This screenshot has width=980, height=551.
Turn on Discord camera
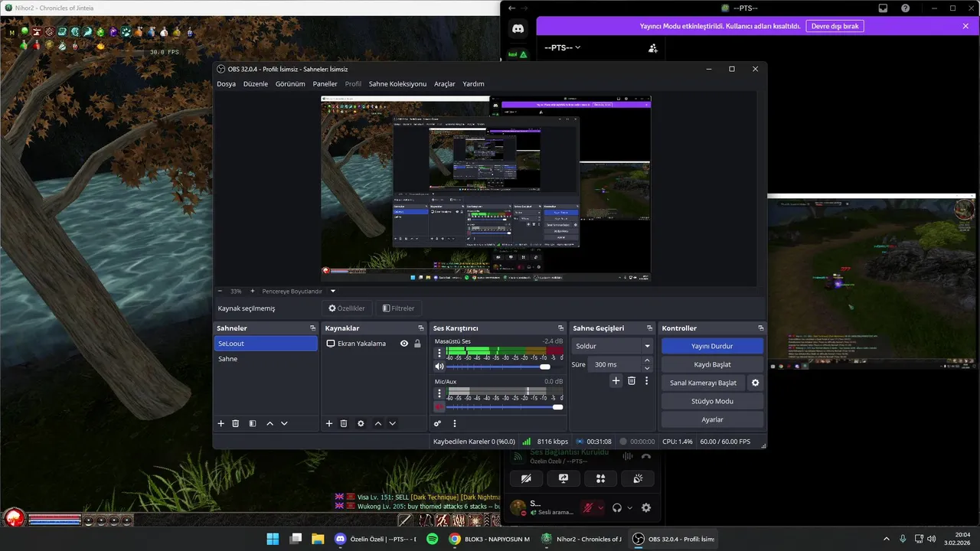click(x=526, y=478)
